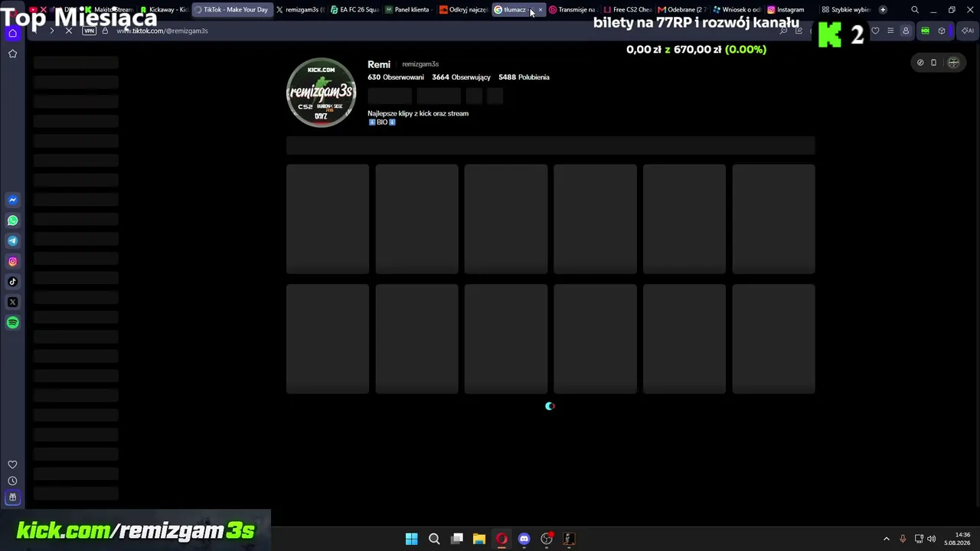The height and width of the screenshot is (551, 980).
Task: Click the bio text Najlepsze klipy z kick
Action: pos(418,113)
